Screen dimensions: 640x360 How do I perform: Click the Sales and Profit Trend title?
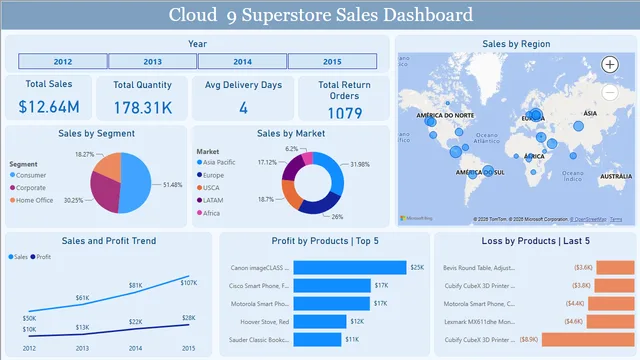click(x=109, y=241)
